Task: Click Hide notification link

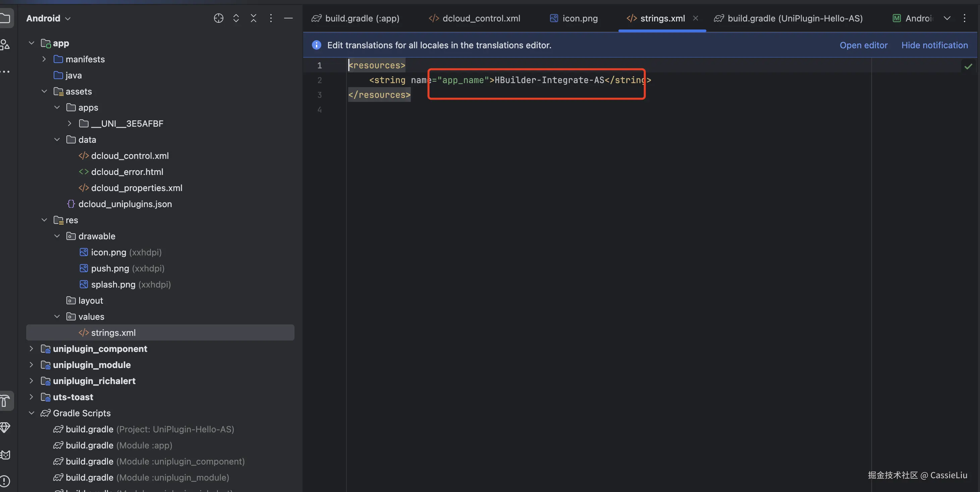Action: pos(934,45)
